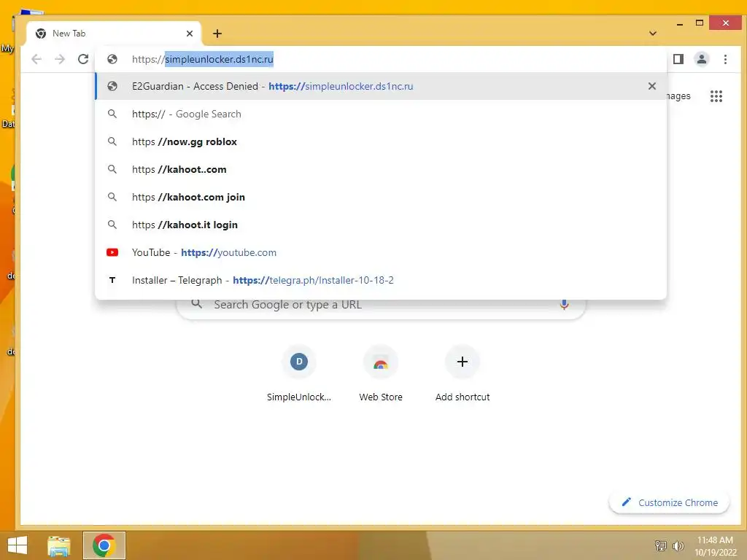Click the address bar URL text

(203, 59)
